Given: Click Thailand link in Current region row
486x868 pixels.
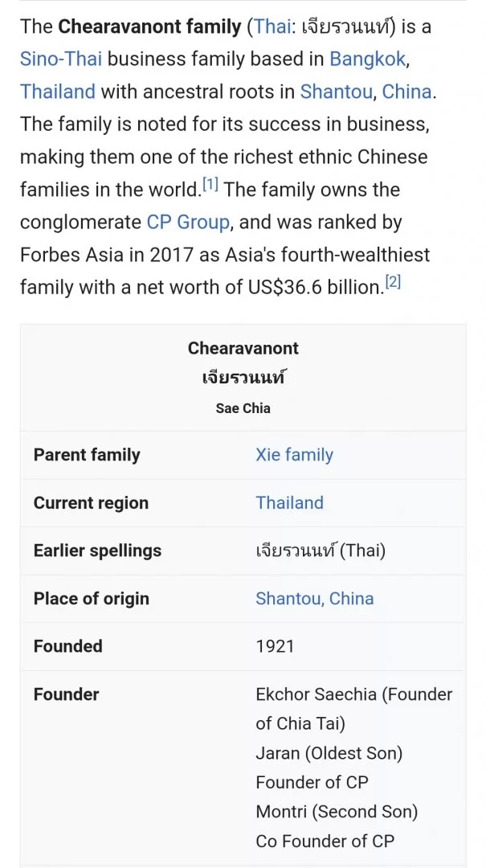Looking at the screenshot, I should pos(289,503).
